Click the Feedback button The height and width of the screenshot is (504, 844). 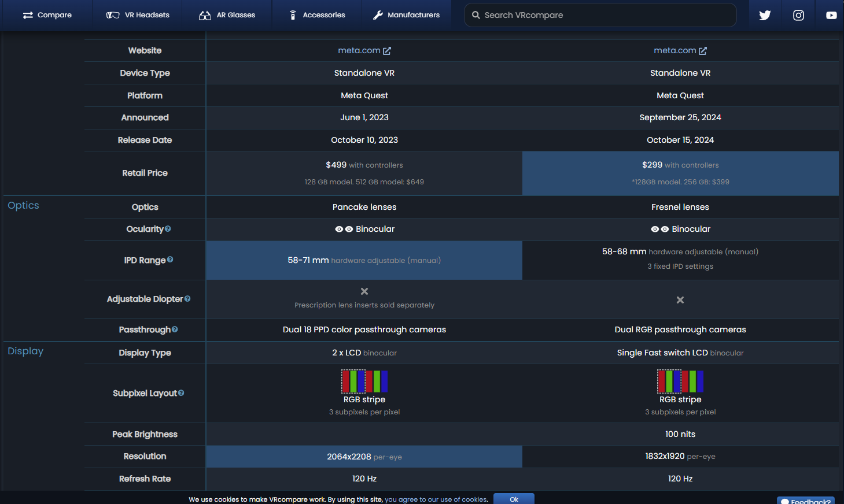pyautogui.click(x=806, y=501)
